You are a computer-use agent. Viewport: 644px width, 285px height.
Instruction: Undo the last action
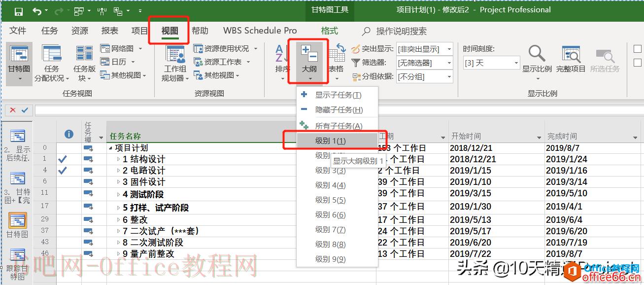pyautogui.click(x=37, y=11)
